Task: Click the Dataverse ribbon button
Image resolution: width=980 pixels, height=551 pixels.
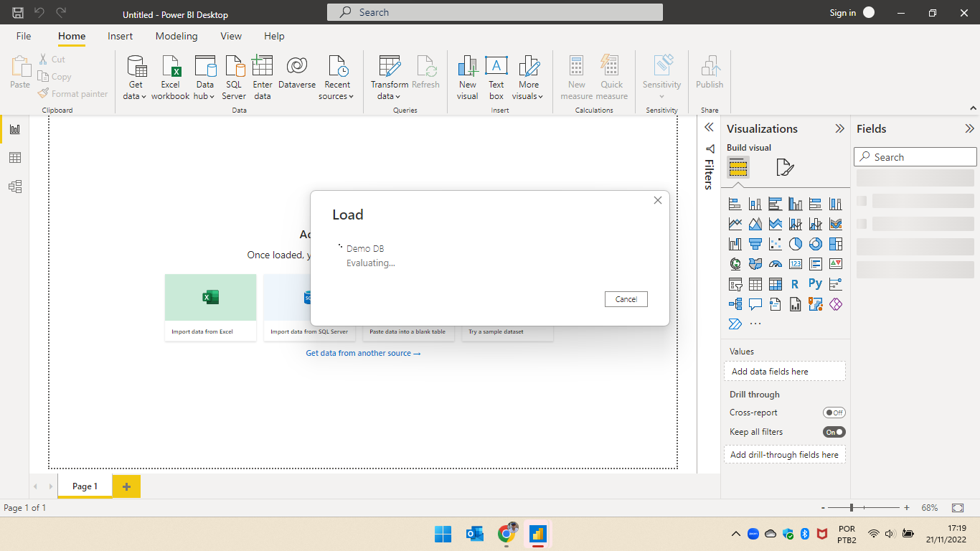Action: (x=297, y=72)
